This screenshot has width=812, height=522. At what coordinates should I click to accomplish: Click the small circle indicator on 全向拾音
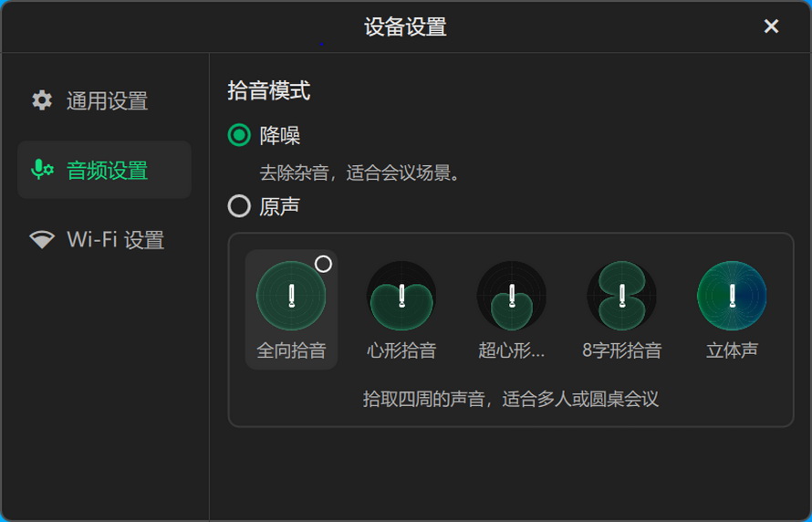[323, 264]
